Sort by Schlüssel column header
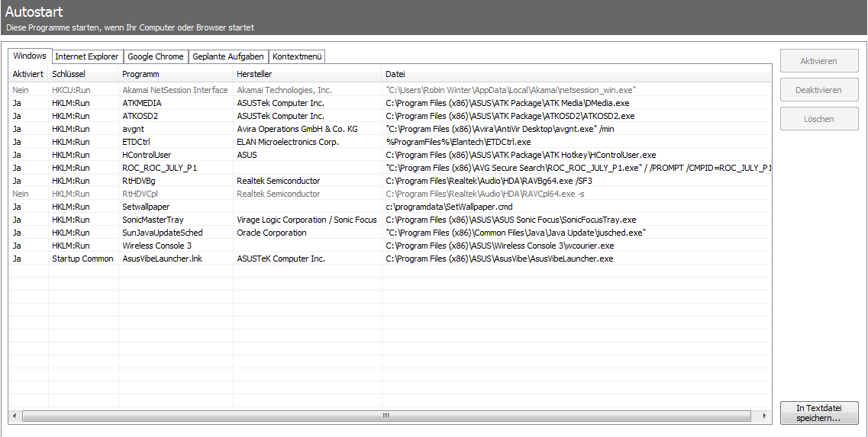Image resolution: width=868 pixels, height=437 pixels. coord(83,73)
